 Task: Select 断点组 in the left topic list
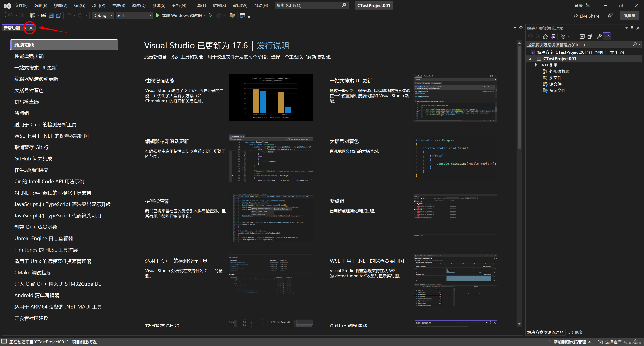(x=22, y=113)
